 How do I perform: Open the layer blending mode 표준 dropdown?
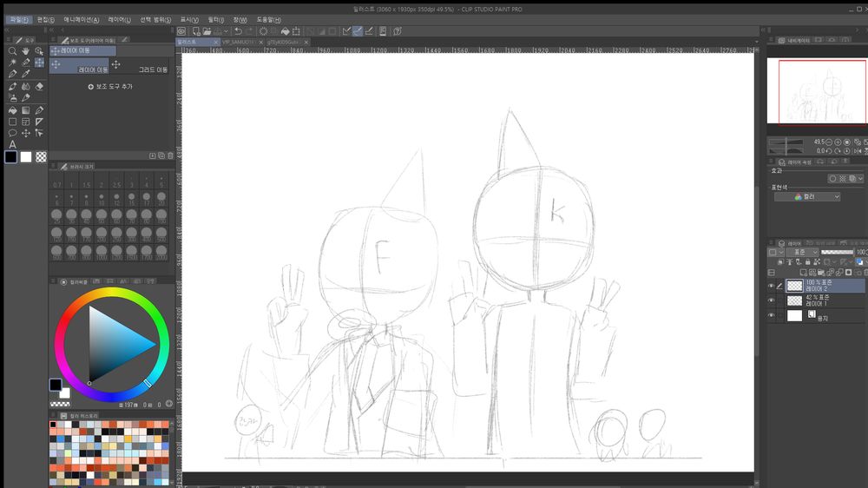[x=802, y=252]
